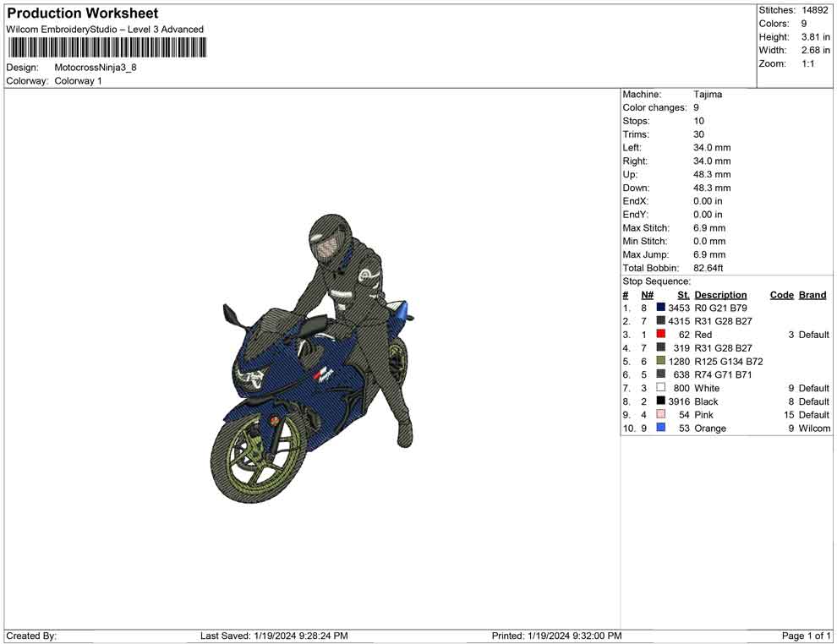Click the Up value 48.3 mm
The width and height of the screenshot is (837, 644).
point(712,174)
